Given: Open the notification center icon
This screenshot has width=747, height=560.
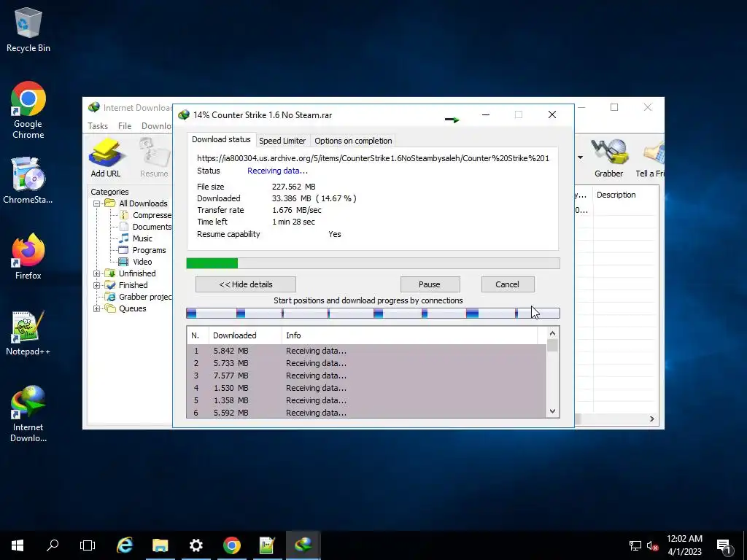Looking at the screenshot, I should point(723,545).
